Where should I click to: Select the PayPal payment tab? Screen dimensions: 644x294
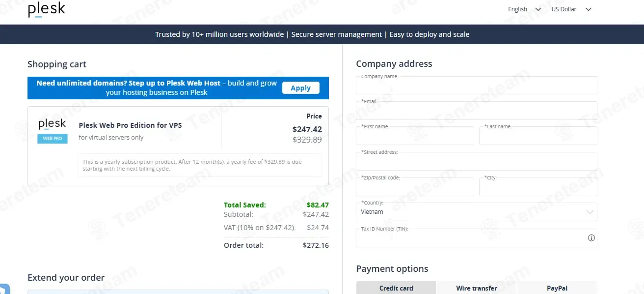(x=557, y=288)
